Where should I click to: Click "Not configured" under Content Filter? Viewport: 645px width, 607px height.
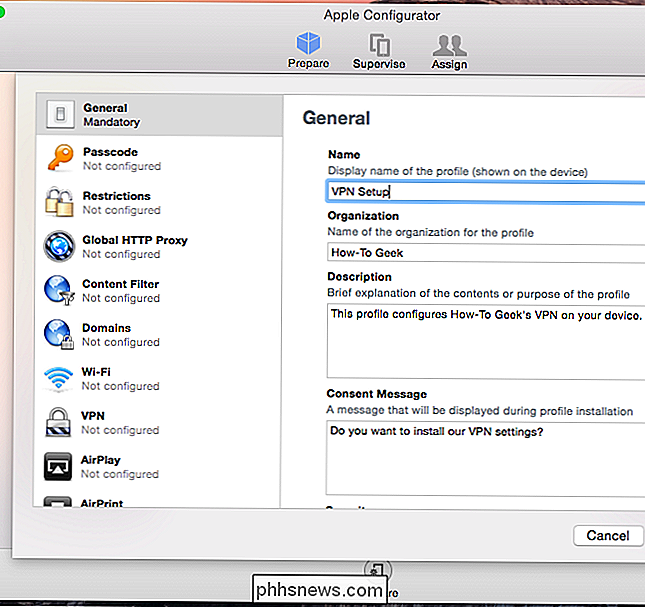click(121, 299)
